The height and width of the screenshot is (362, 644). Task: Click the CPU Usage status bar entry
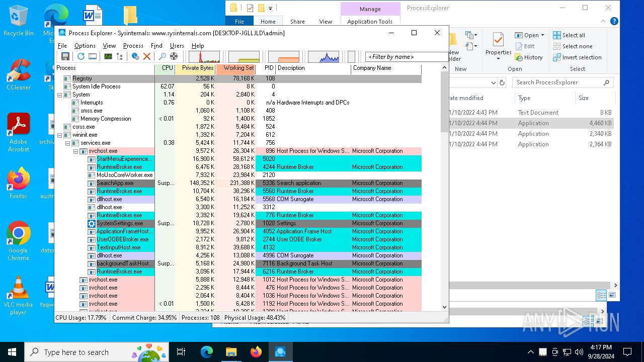pyautogui.click(x=81, y=318)
